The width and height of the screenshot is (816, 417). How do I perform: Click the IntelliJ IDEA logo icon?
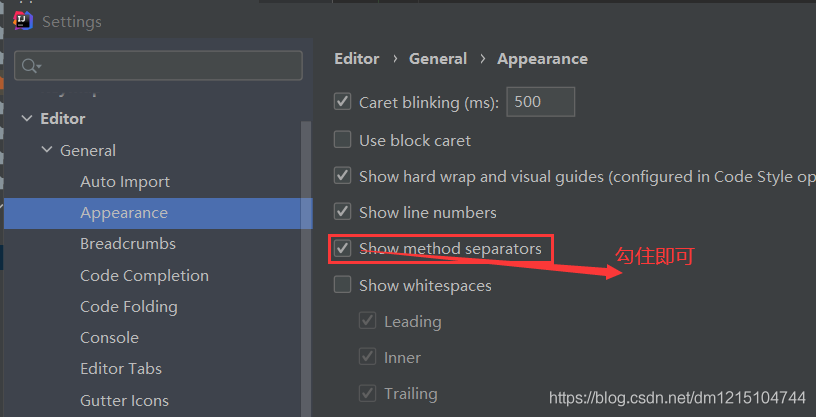pos(23,21)
